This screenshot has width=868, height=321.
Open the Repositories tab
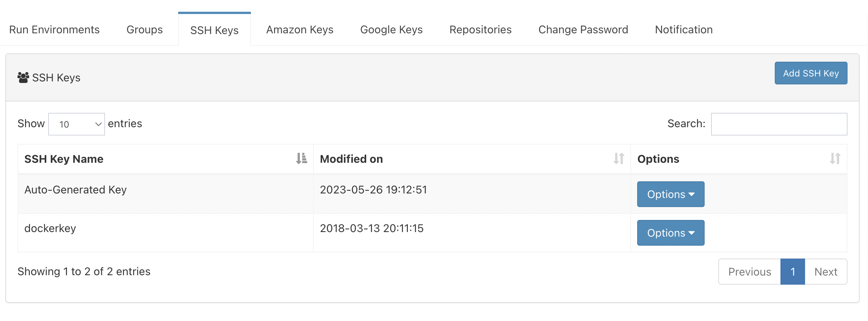coord(480,30)
